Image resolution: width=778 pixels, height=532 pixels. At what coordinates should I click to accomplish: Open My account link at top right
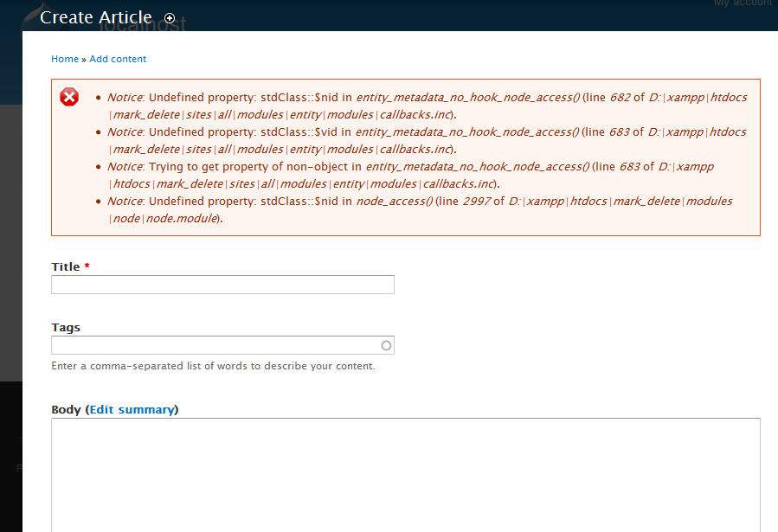tap(743, 3)
